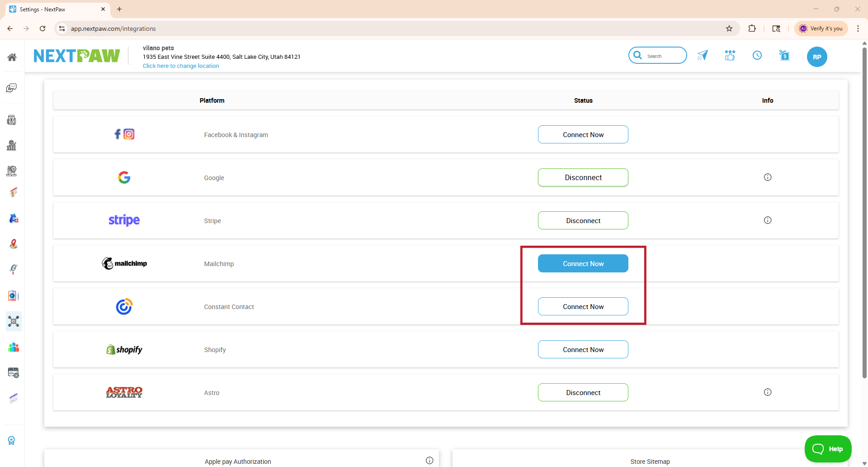Screen dimensions: 868x467
Task: Open the dollar invoice phone sidebar icon
Action: click(12, 120)
